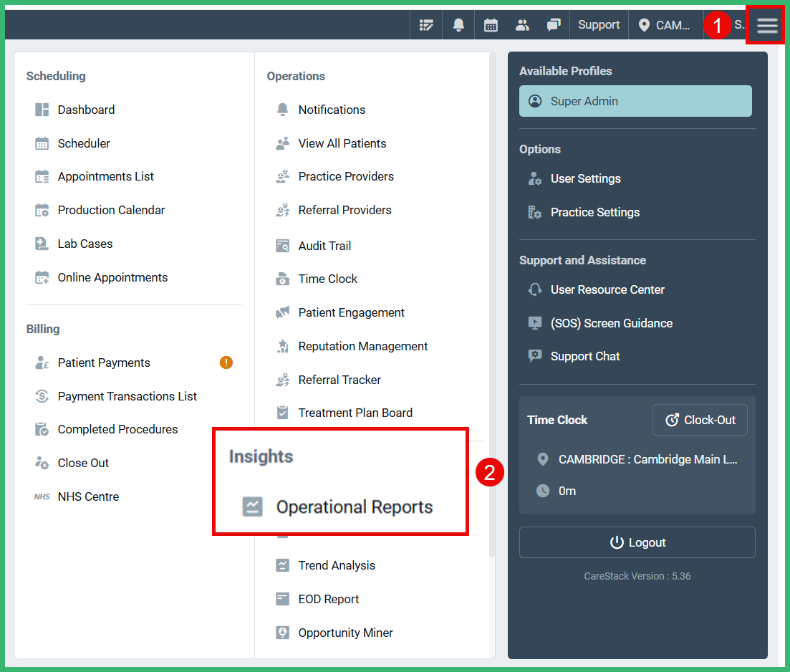Select the Super Admin profile
The width and height of the screenshot is (790, 672).
[x=635, y=101]
